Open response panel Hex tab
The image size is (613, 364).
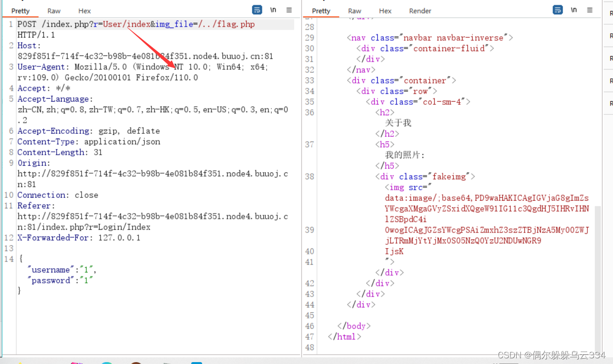[385, 10]
